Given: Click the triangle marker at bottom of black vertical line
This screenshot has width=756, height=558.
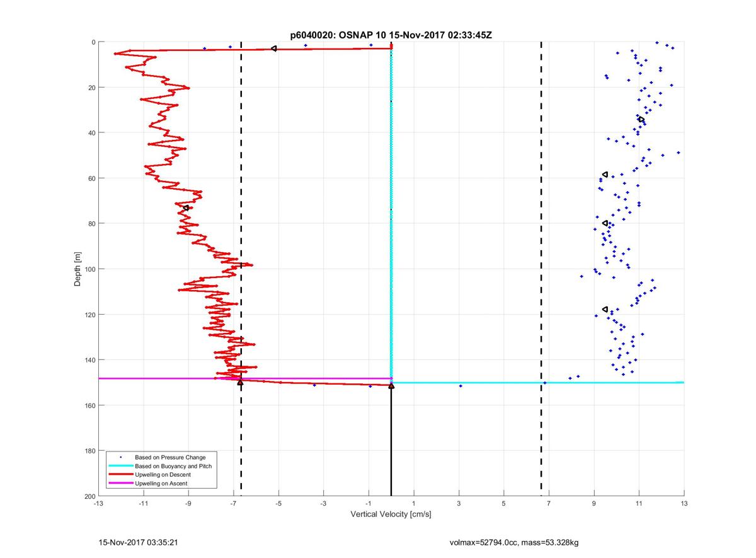Looking at the screenshot, I should [x=391, y=385].
